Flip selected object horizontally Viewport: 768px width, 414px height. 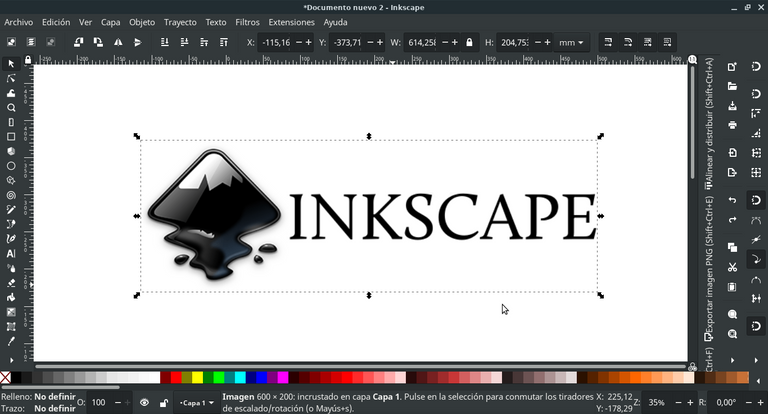point(118,43)
